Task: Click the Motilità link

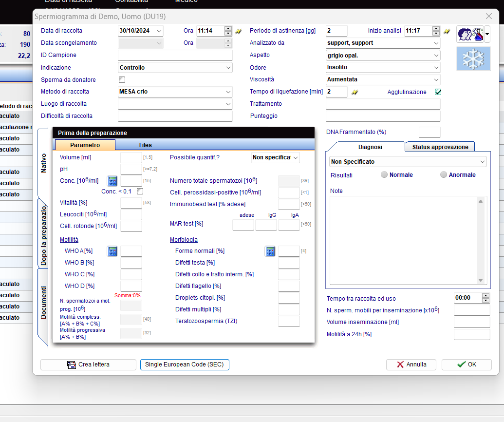Action: (x=69, y=240)
